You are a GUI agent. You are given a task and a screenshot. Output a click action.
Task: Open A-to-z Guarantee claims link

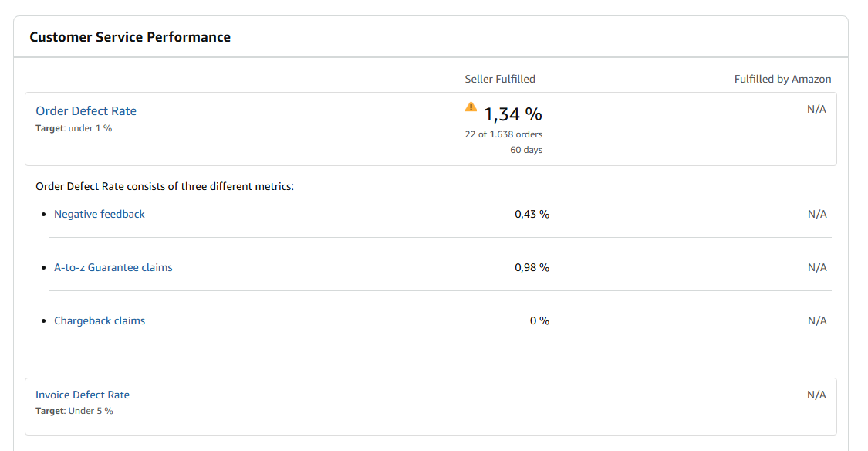pos(113,267)
